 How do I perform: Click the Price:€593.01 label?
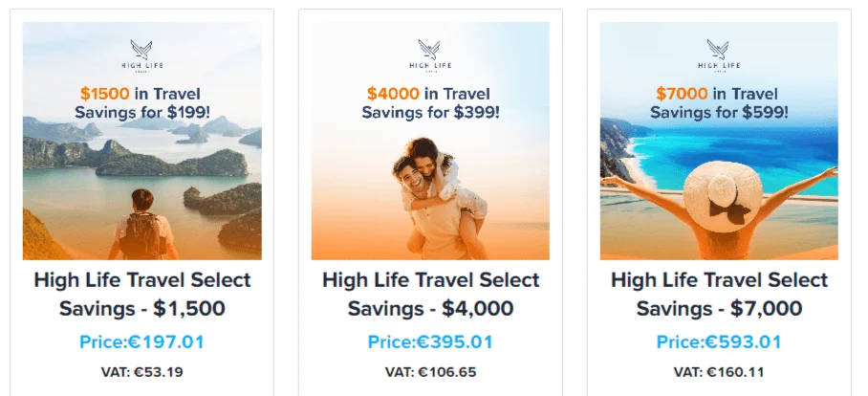719,342
